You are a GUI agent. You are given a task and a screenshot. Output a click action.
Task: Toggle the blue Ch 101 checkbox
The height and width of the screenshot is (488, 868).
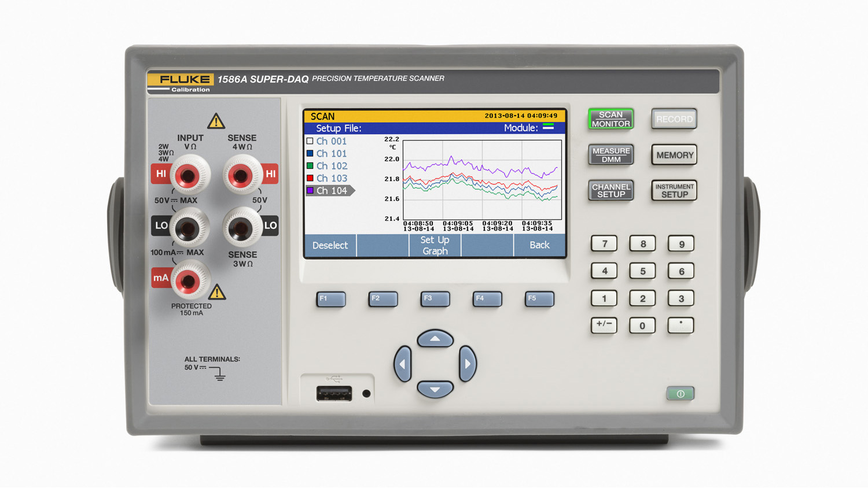tap(310, 153)
